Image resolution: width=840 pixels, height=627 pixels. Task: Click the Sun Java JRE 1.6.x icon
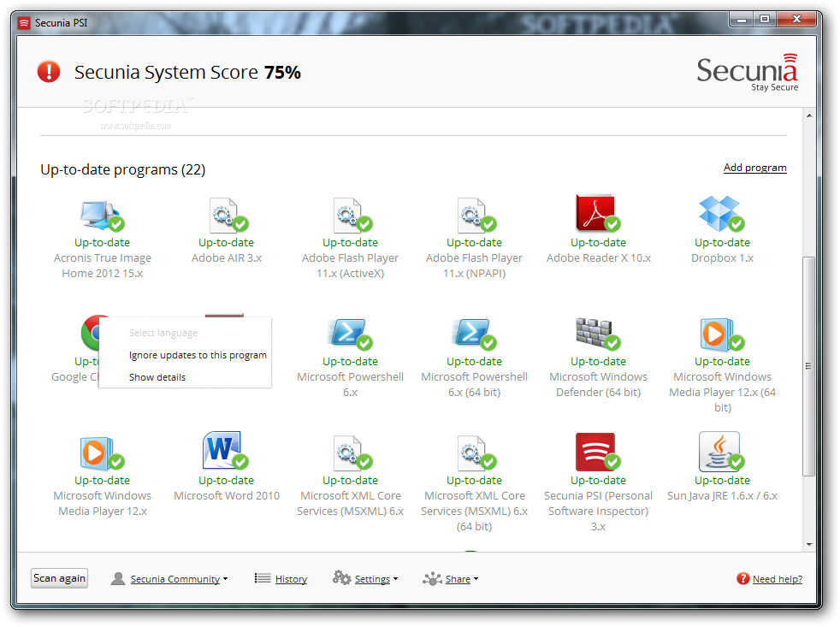click(x=722, y=452)
